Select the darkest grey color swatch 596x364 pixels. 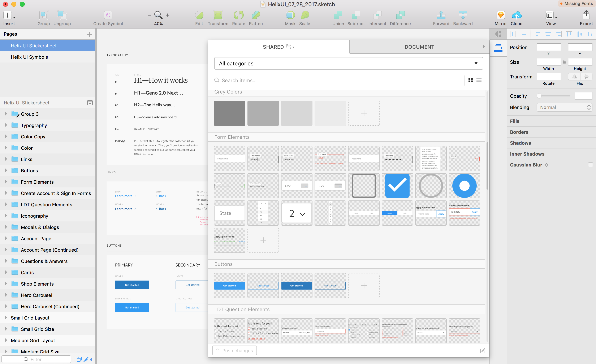(229, 113)
